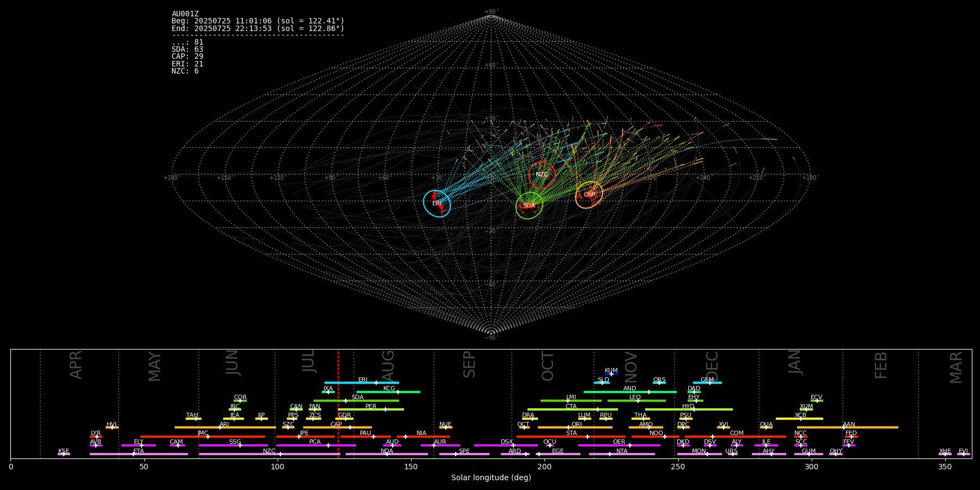Image resolution: width=980 pixels, height=490 pixels.
Task: Click the NUE shower label in timeline
Action: pyautogui.click(x=445, y=425)
